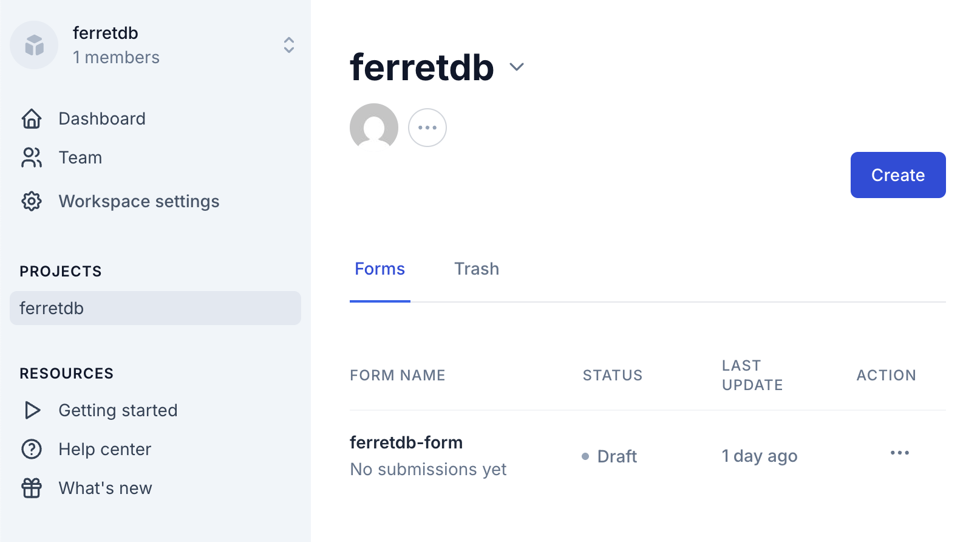
Task: Open the Dashboard from the sidebar
Action: pos(101,118)
